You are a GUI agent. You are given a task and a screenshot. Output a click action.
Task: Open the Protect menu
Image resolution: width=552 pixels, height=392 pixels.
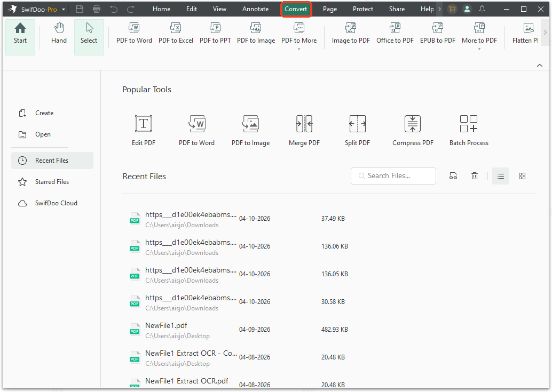362,9
